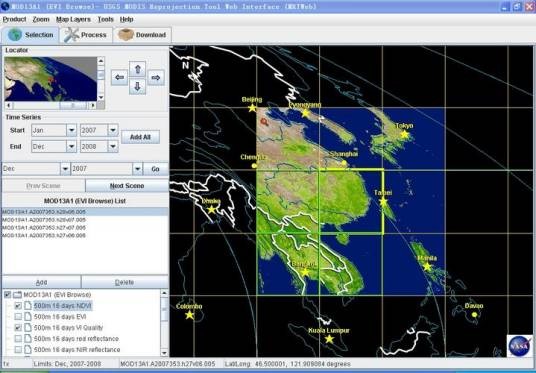Uncheck the 500m 16 days NDVI checkbox
This screenshot has height=373, width=536.
point(18,306)
